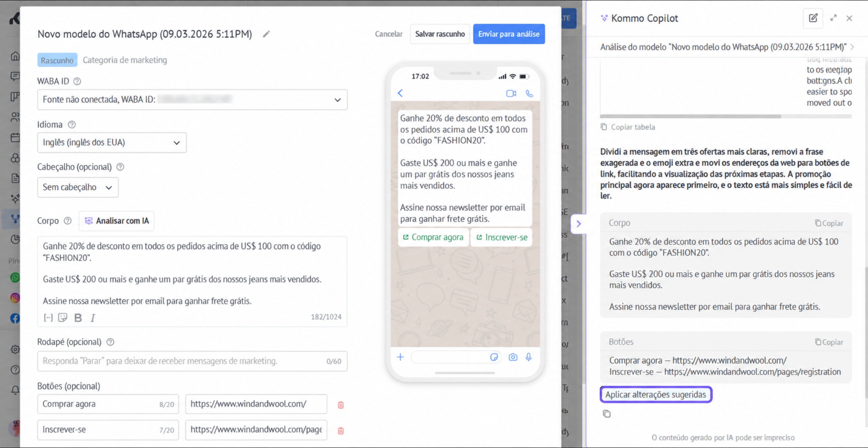Click Enviar para análise
This screenshot has height=448, width=868.
pyautogui.click(x=509, y=34)
